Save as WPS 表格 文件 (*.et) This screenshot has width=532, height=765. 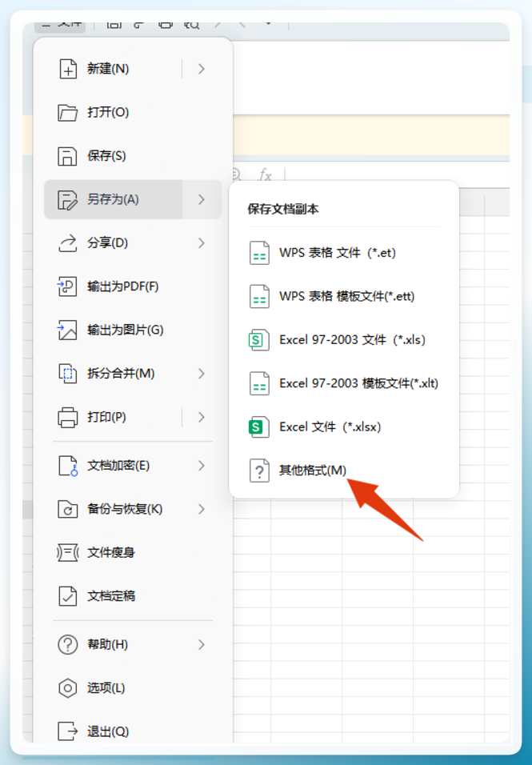344,253
